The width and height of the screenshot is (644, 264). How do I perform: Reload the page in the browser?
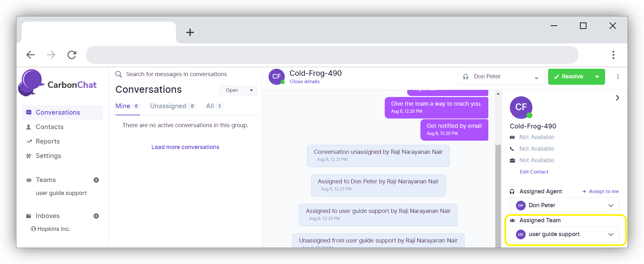point(72,55)
